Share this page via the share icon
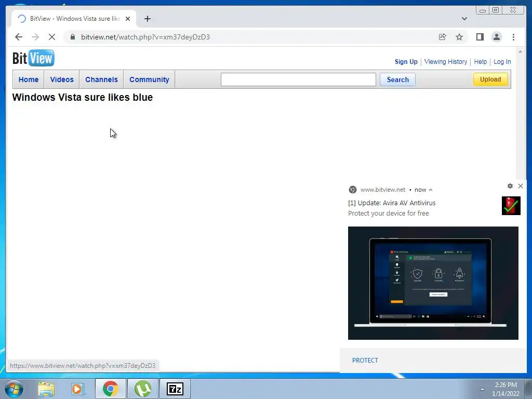Screen dimensions: 532x399 pos(443,37)
